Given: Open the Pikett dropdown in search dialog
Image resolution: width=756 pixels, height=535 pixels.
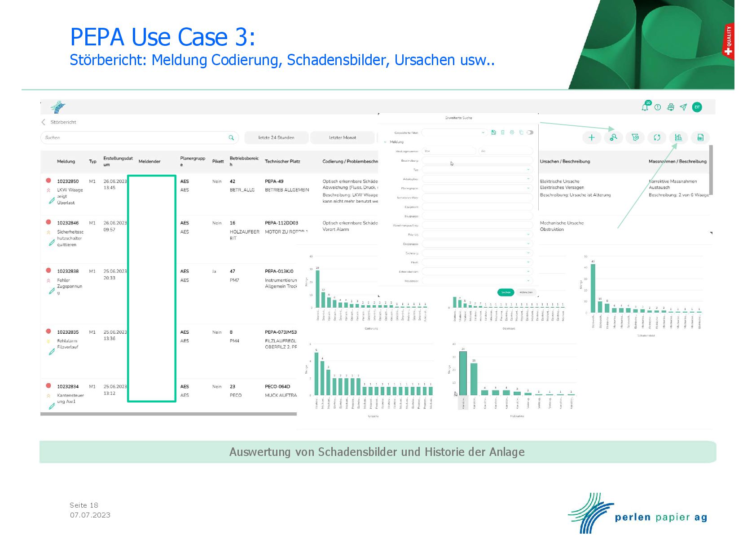Looking at the screenshot, I should pos(477,262).
